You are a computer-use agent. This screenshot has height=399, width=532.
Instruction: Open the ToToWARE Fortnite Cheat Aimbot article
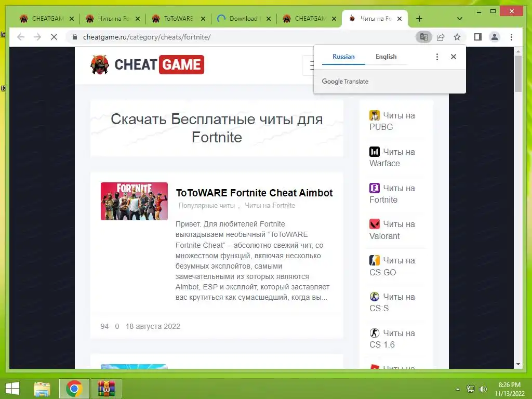coord(254,193)
